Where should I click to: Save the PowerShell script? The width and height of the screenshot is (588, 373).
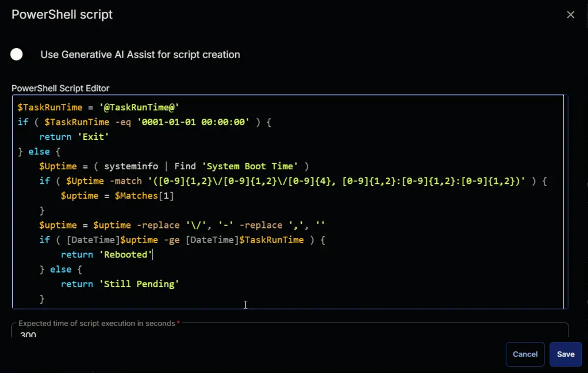pos(566,354)
